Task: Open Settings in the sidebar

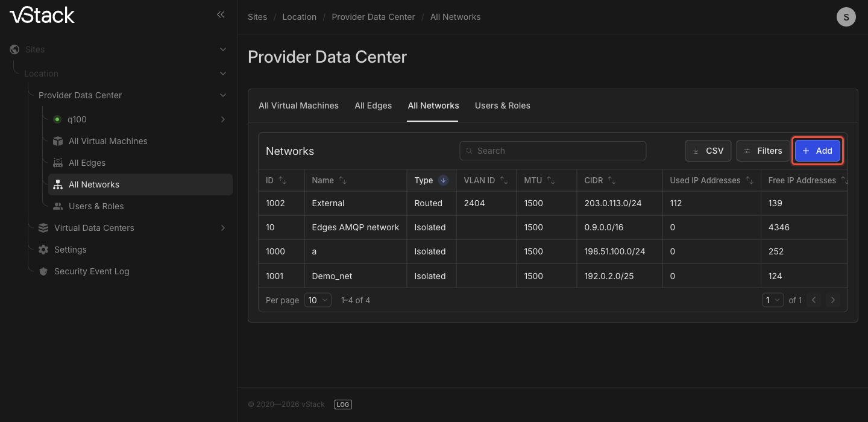Action: [x=71, y=250]
